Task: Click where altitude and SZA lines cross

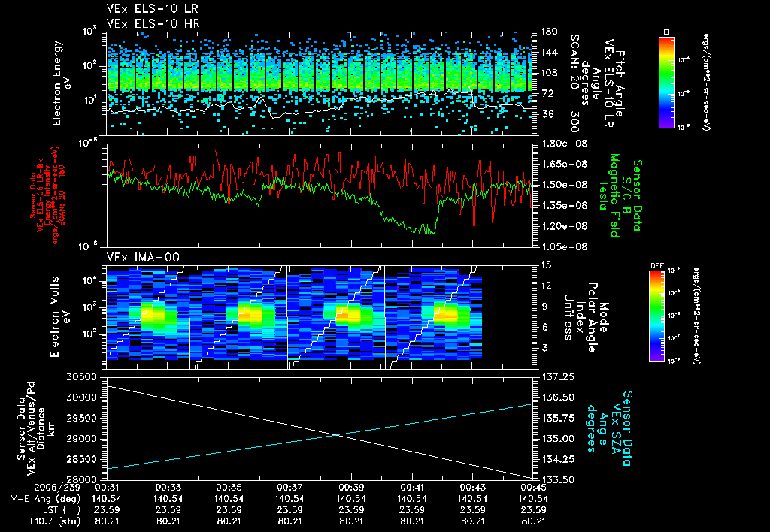Action: pos(336,434)
